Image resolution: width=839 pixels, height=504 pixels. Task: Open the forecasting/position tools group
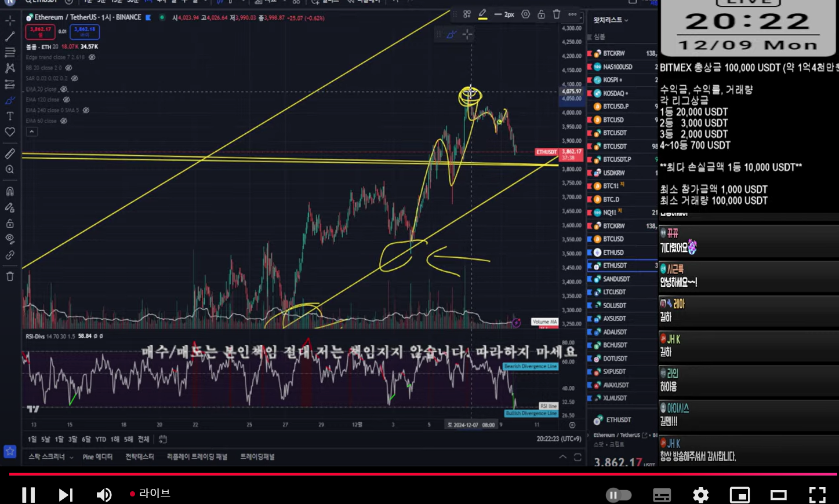click(x=10, y=85)
